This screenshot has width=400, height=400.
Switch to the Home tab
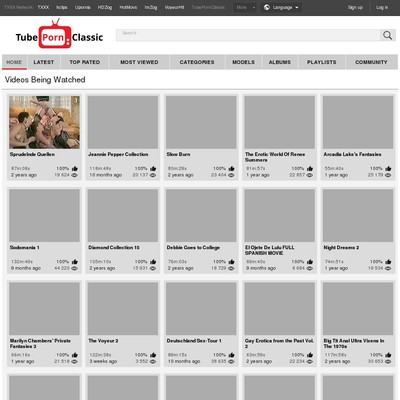[14, 62]
